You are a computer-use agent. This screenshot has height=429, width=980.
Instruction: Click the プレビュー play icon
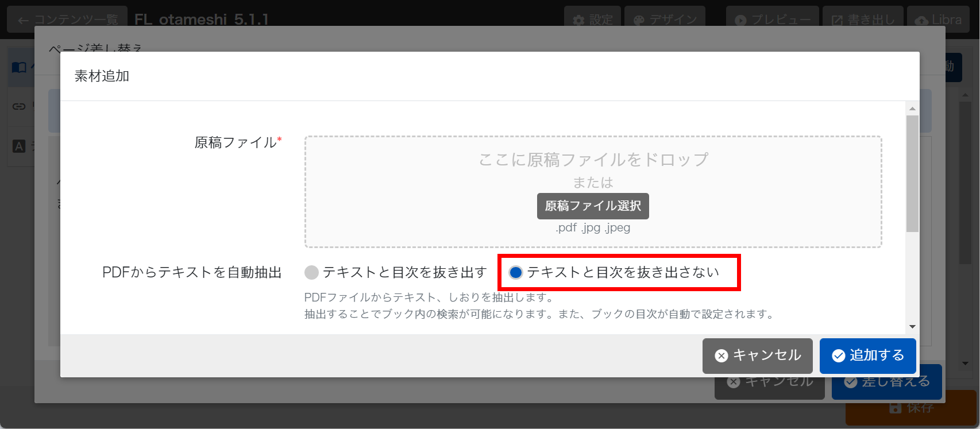coord(740,20)
